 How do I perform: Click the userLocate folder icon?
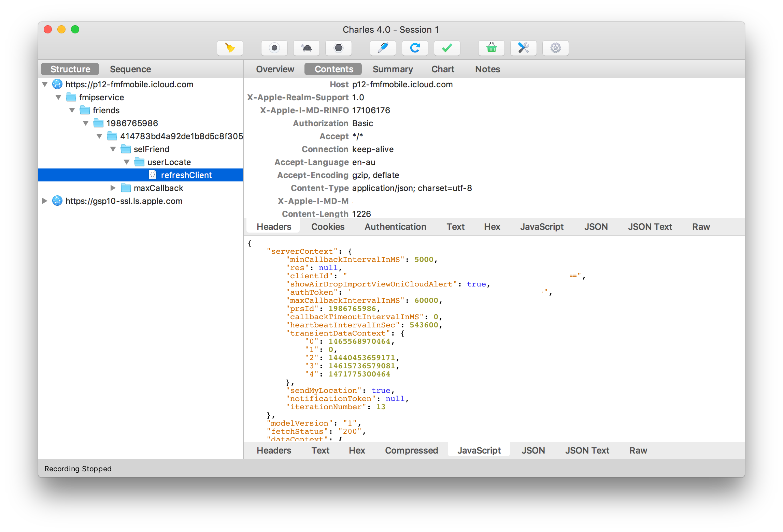click(x=139, y=162)
